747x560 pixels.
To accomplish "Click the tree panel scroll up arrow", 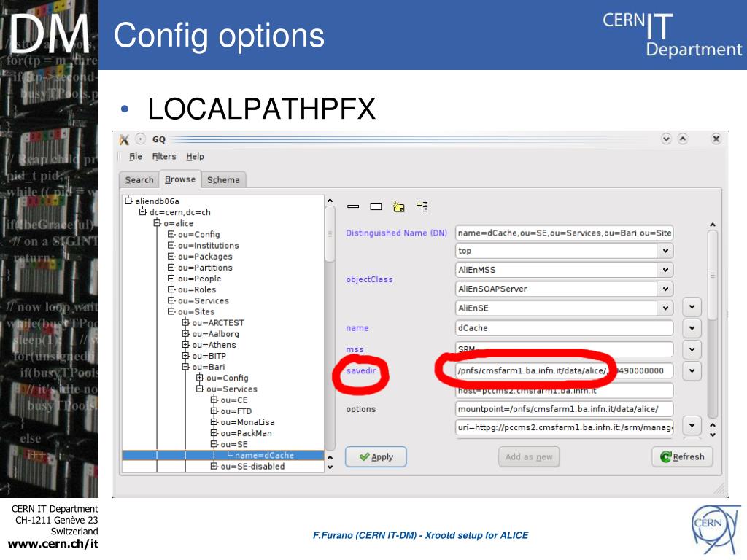I will point(330,201).
